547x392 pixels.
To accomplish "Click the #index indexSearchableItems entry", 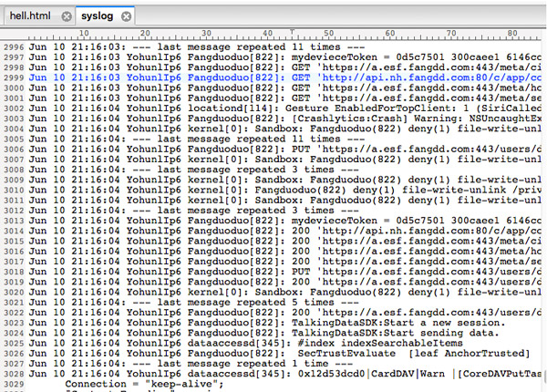I will 380,343.
